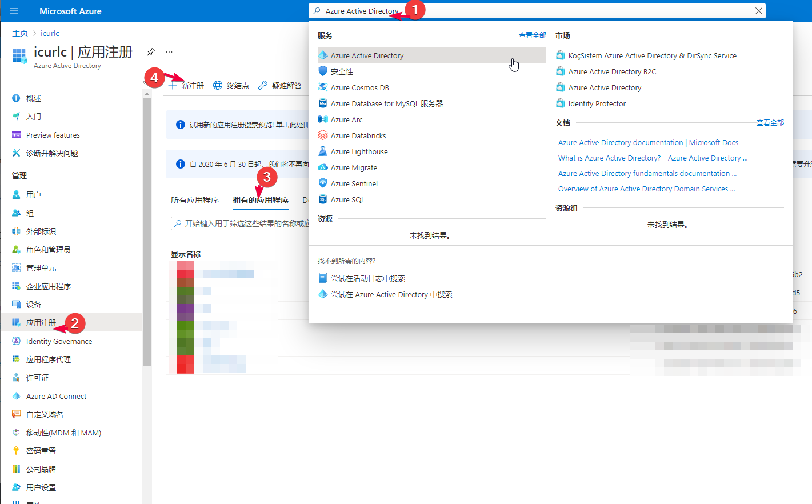Click the application name filter box

click(240, 223)
